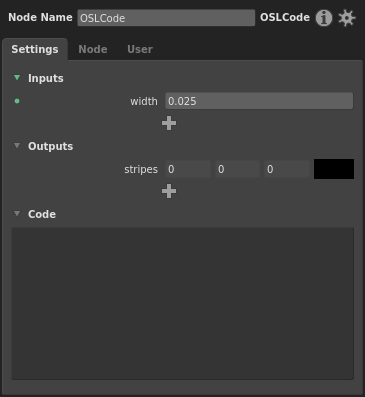Open the node info icon
Screen dimensions: 365x397
[324, 18]
